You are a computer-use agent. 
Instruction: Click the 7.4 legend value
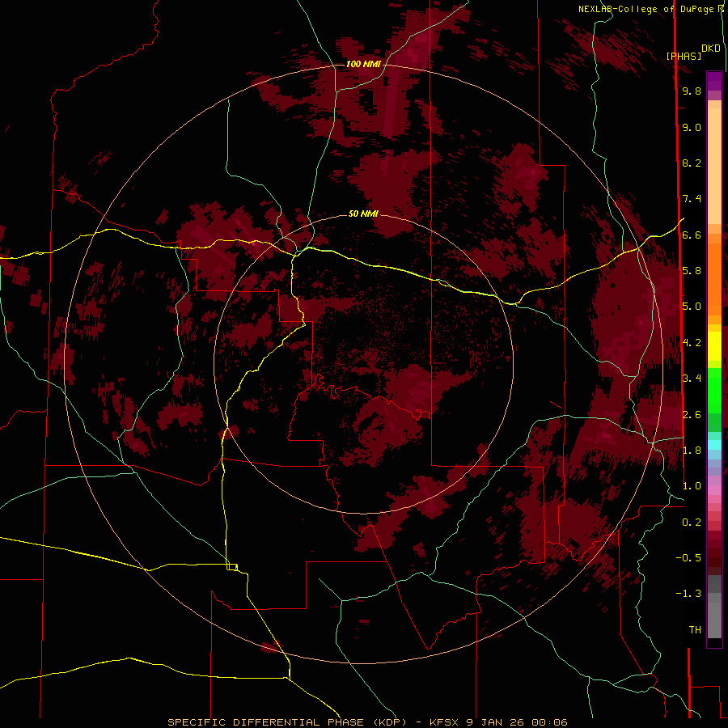tap(692, 199)
